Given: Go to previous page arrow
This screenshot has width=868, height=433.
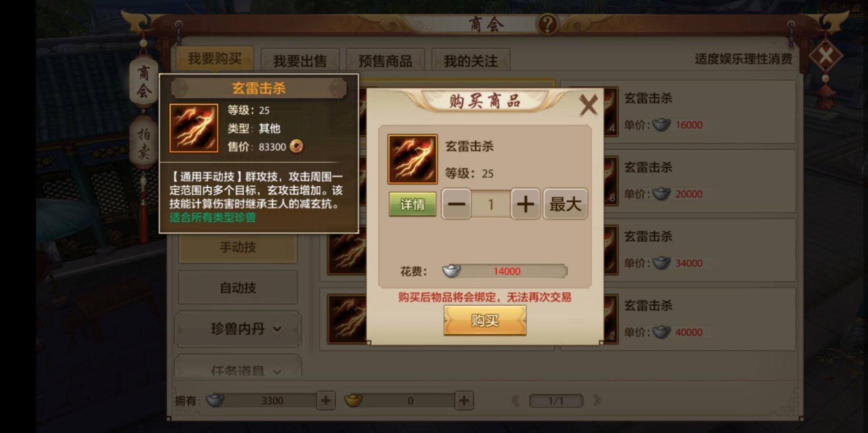Looking at the screenshot, I should click(x=515, y=401).
